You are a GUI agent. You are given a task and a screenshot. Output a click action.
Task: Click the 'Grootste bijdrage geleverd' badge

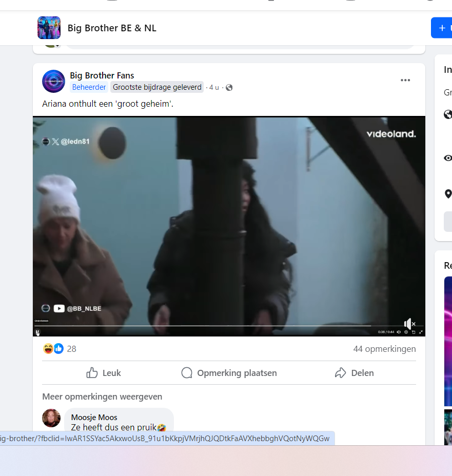157,87
